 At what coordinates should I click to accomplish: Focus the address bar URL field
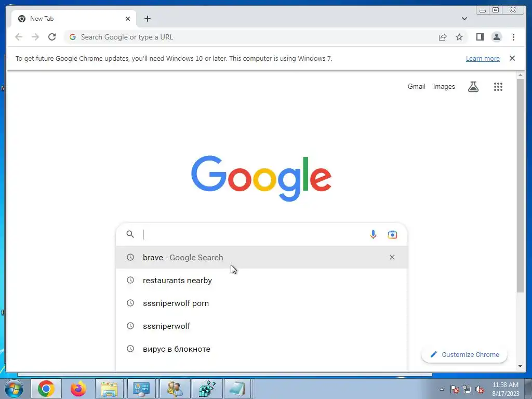tap(251, 37)
